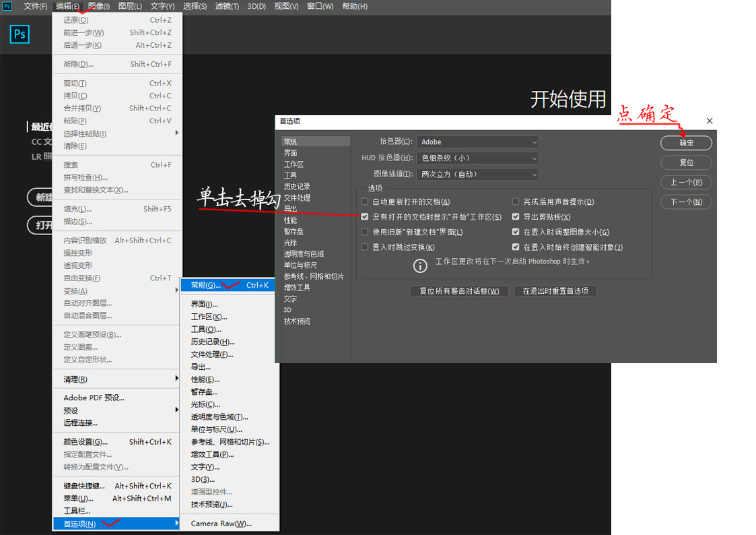Close the Preferences (首选项) dialog
The height and width of the screenshot is (535, 756).
710,121
